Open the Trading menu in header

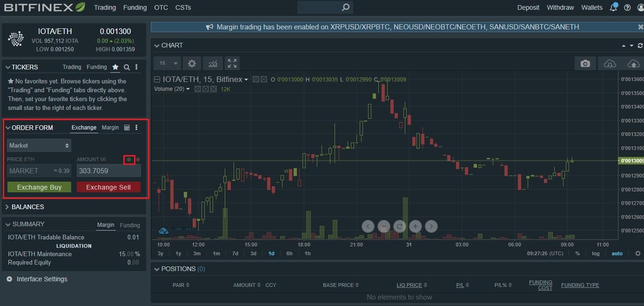[x=105, y=7]
